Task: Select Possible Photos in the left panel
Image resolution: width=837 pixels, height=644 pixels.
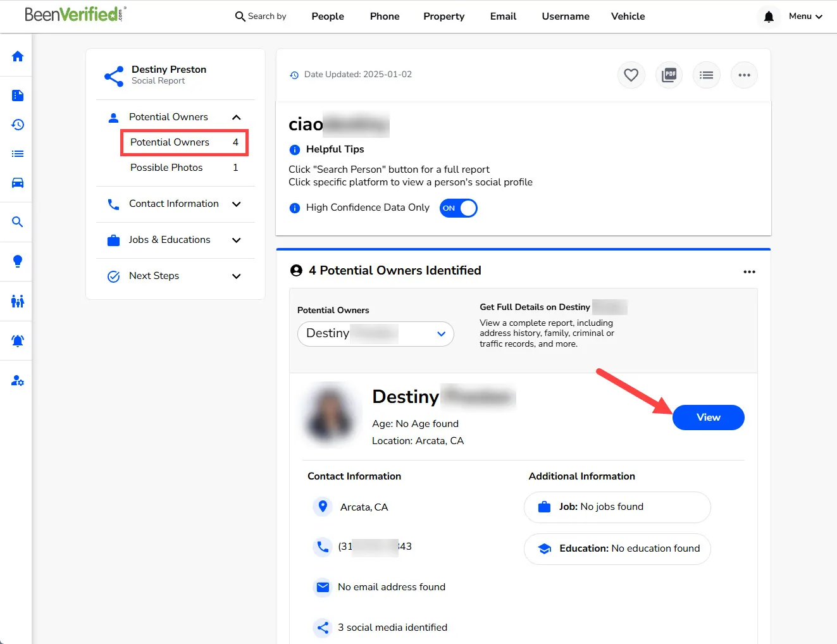Action: pos(166,167)
